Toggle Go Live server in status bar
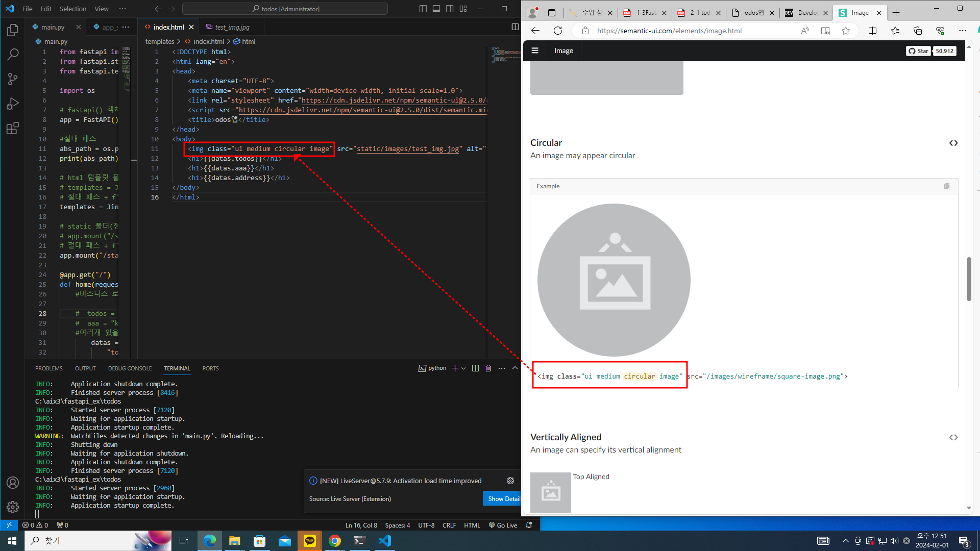Image resolution: width=980 pixels, height=551 pixels. 503,525
